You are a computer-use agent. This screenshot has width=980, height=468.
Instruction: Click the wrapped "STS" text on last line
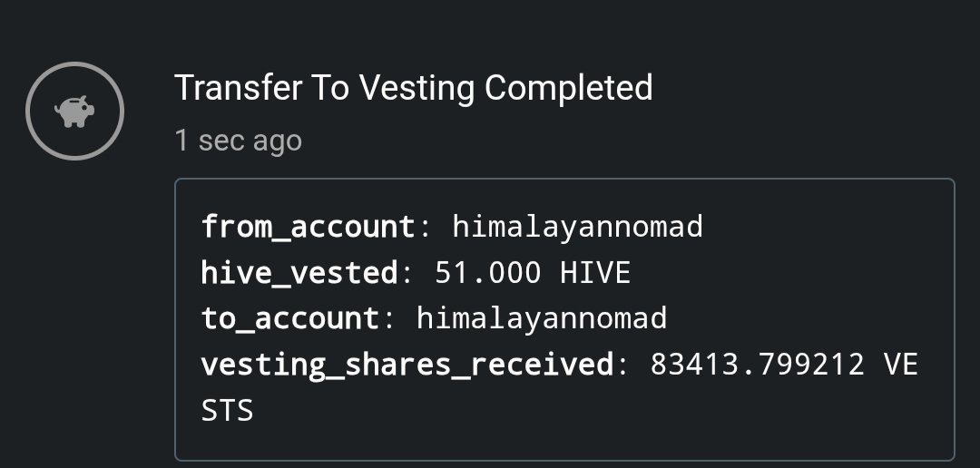(227, 411)
